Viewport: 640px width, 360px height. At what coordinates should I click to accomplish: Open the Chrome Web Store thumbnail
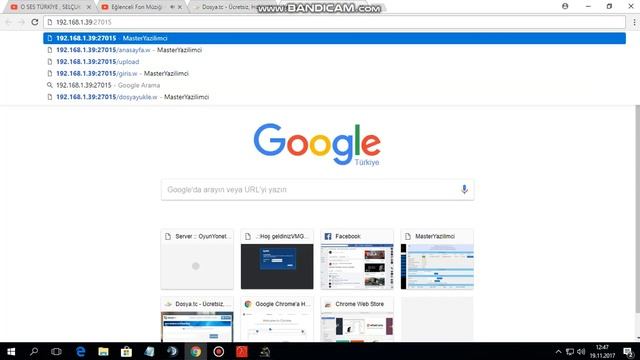[x=357, y=320]
